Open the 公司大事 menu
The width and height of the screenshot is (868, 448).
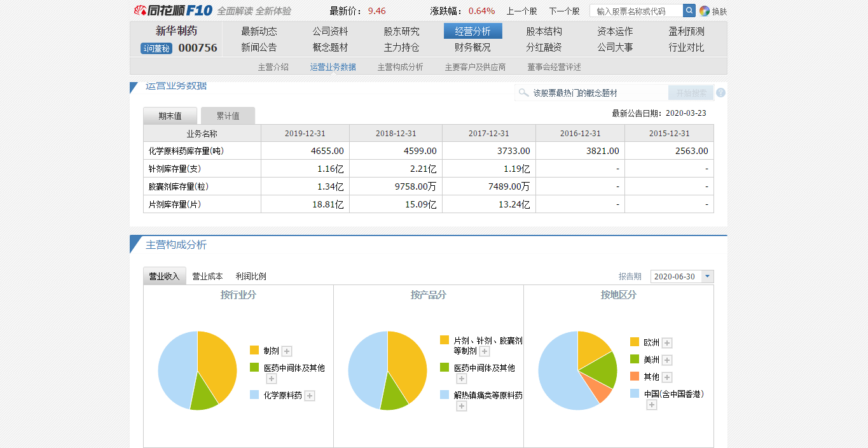615,47
